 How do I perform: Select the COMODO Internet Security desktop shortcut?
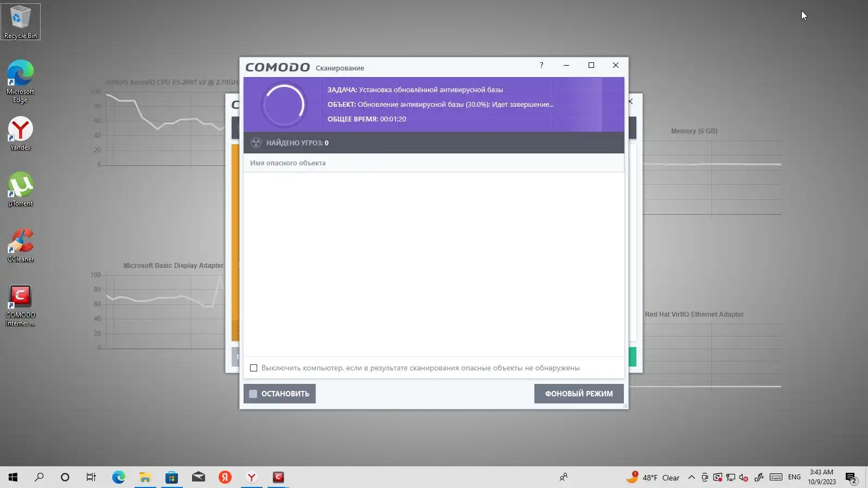tap(21, 306)
